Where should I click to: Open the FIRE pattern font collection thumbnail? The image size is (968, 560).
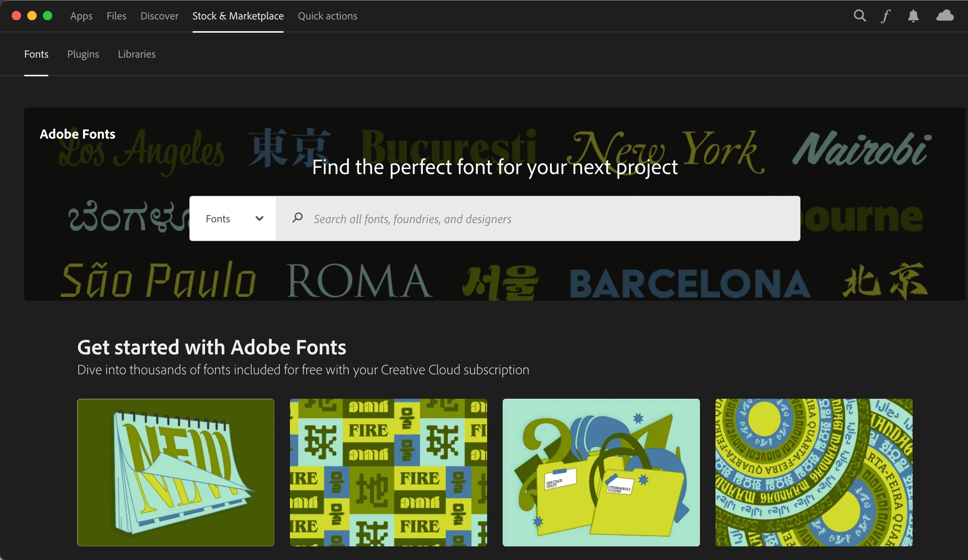point(388,472)
